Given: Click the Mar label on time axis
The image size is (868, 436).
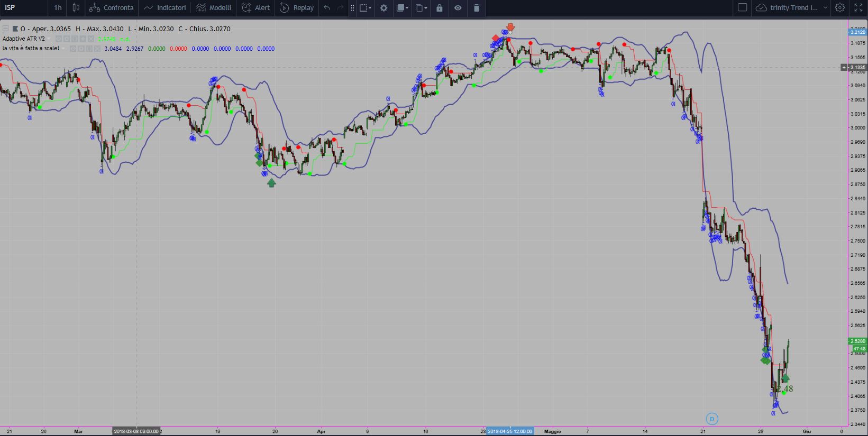Looking at the screenshot, I should [x=78, y=431].
